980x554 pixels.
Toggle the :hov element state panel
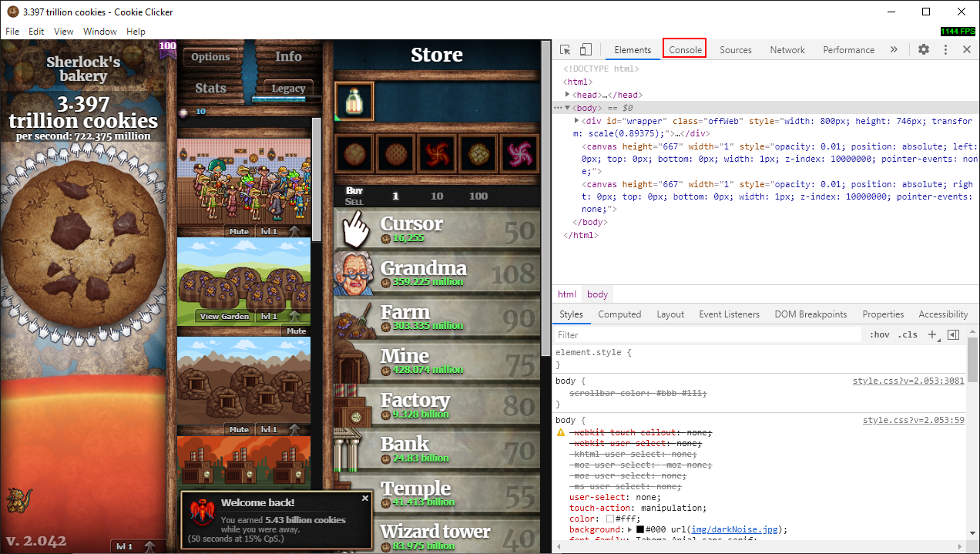point(879,334)
